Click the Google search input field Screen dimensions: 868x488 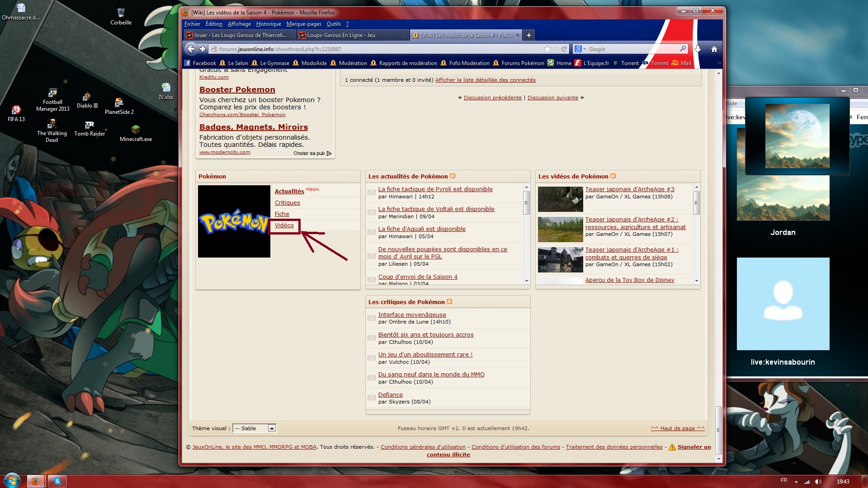point(633,49)
